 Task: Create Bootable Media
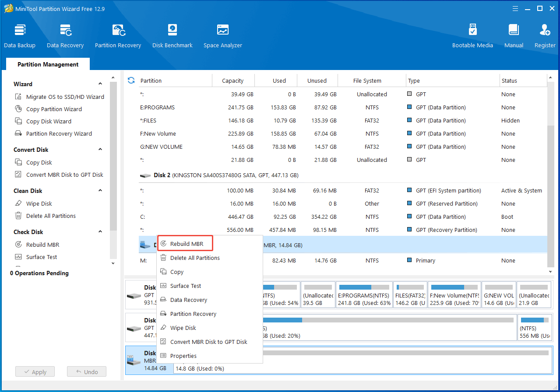pos(472,36)
